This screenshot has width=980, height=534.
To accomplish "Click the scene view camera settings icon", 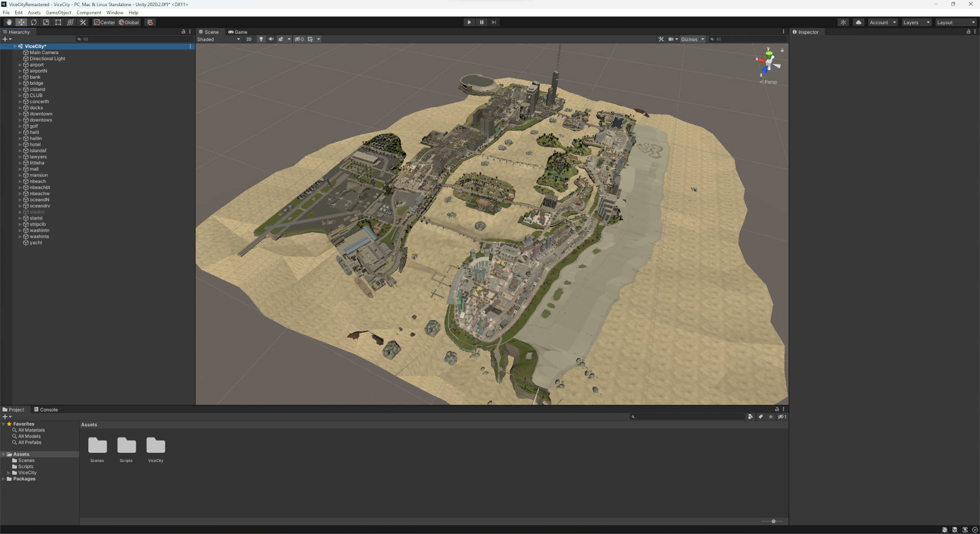I will point(671,39).
